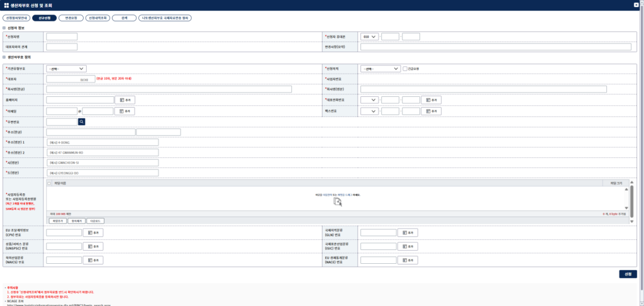Click the file drop icon in upload area
644x306 pixels.
(338, 201)
